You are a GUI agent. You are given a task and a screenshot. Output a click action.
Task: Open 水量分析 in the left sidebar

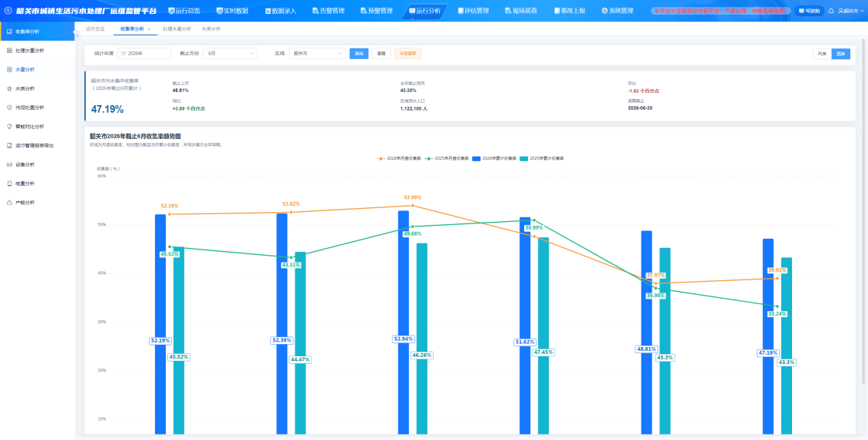pos(37,70)
